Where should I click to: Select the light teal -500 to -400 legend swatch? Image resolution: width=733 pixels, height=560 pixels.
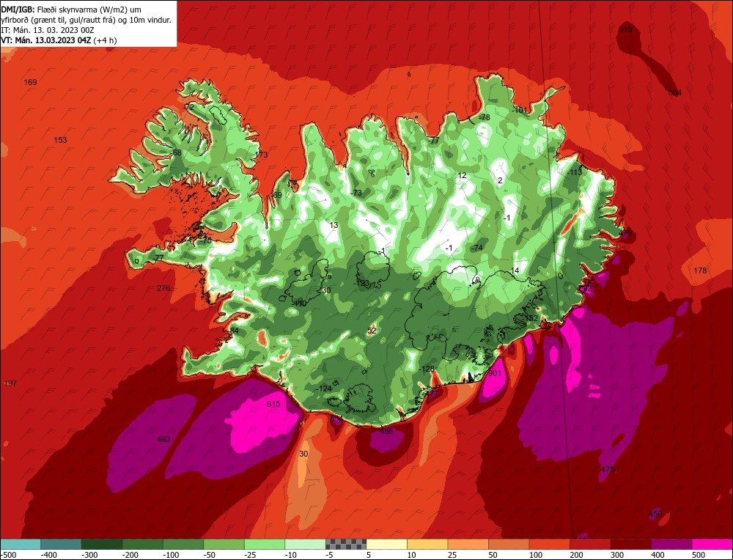[21, 544]
